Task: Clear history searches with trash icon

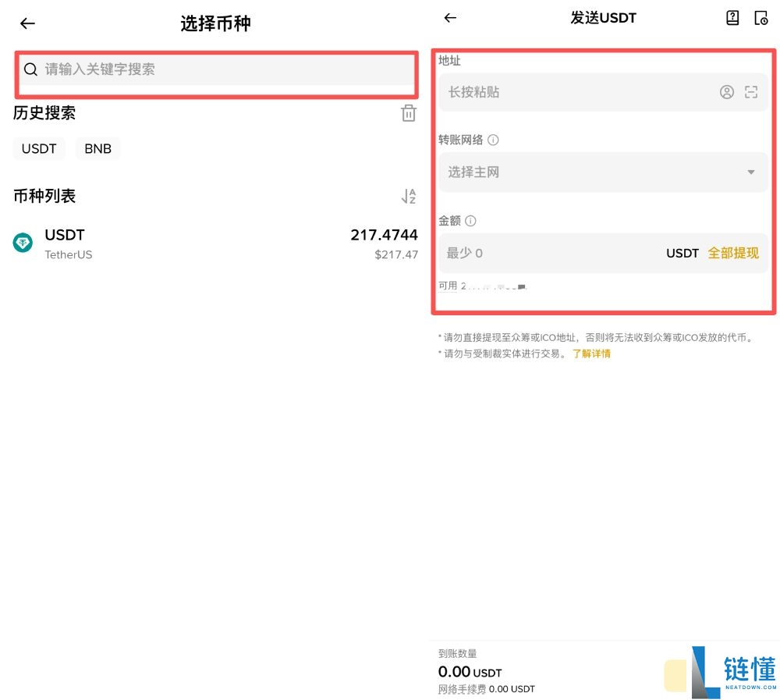Action: (x=409, y=113)
